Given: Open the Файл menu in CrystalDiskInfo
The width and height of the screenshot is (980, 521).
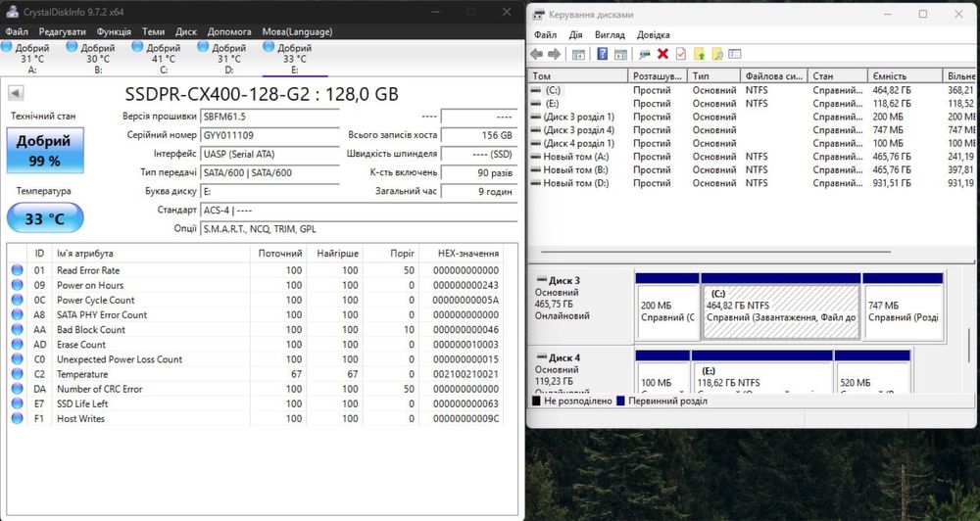Looking at the screenshot, I should (x=17, y=32).
